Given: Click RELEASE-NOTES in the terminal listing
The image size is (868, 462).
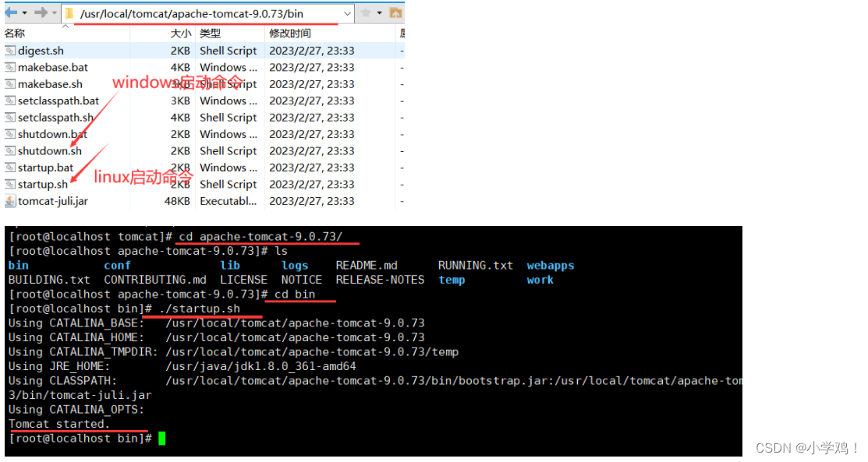Looking at the screenshot, I should [380, 280].
